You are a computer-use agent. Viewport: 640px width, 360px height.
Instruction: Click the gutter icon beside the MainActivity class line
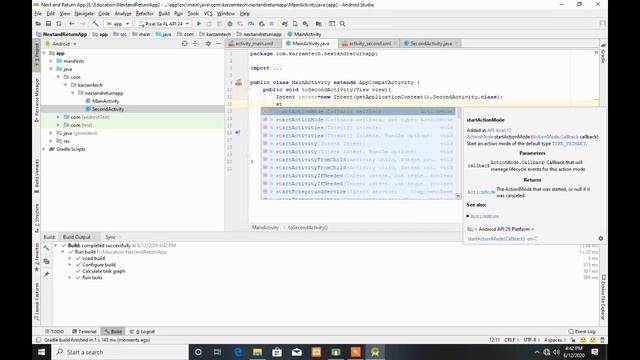(x=239, y=82)
